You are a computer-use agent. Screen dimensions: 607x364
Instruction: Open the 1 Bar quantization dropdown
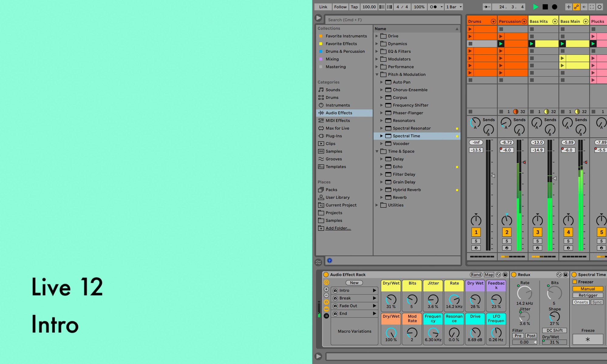point(453,7)
